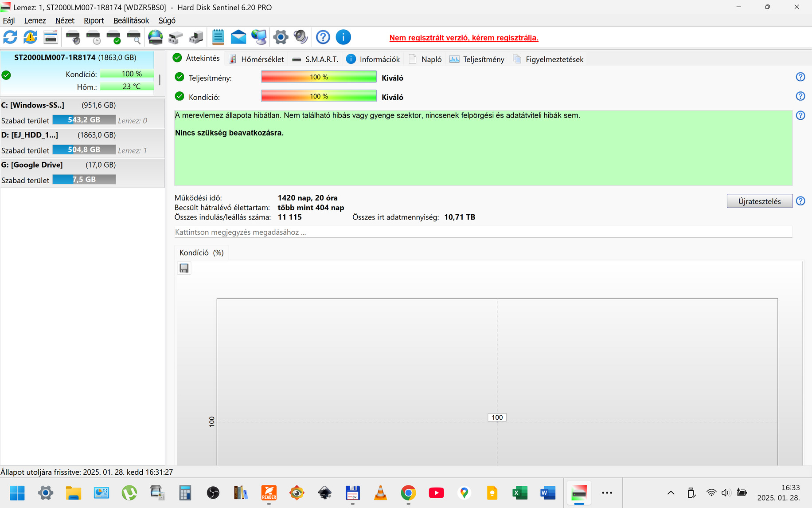
Task: Click the 504,8 GB free space bar
Action: tap(84, 150)
